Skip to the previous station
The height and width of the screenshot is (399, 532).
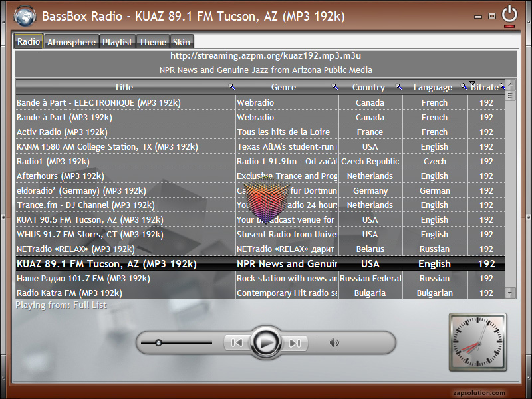(x=237, y=343)
